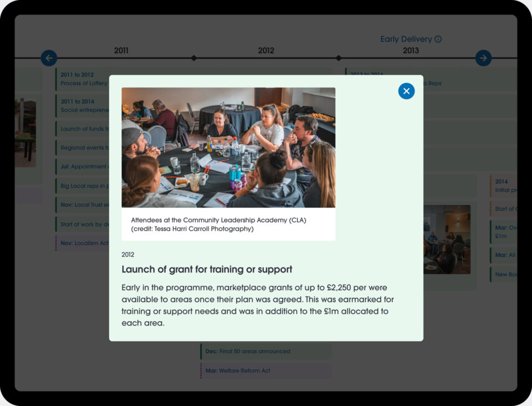Click the Community Leadership Academy attendees photo

(228, 147)
